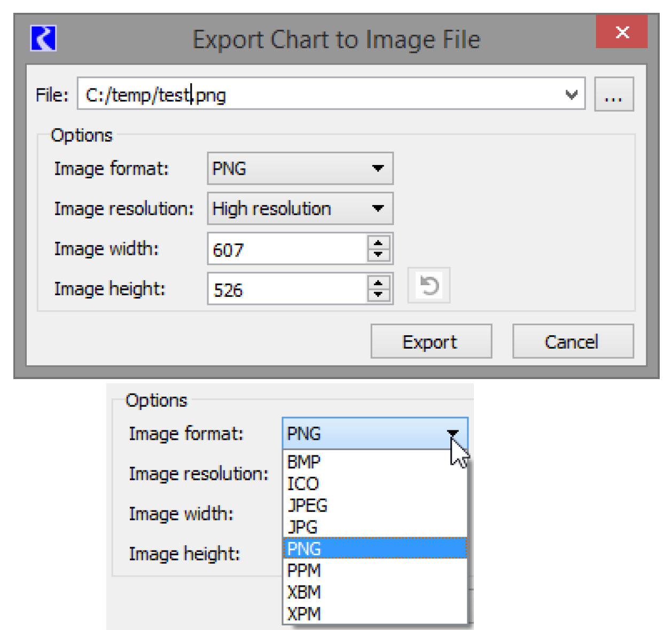Select highlighted PNG list entry
The width and height of the screenshot is (672, 630).
point(374,548)
